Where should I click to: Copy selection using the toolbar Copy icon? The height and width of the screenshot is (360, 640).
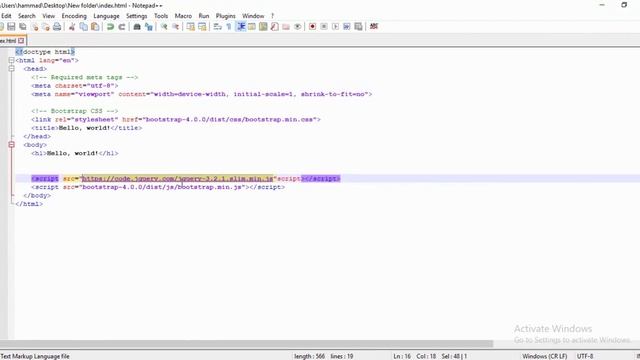pos(84,27)
